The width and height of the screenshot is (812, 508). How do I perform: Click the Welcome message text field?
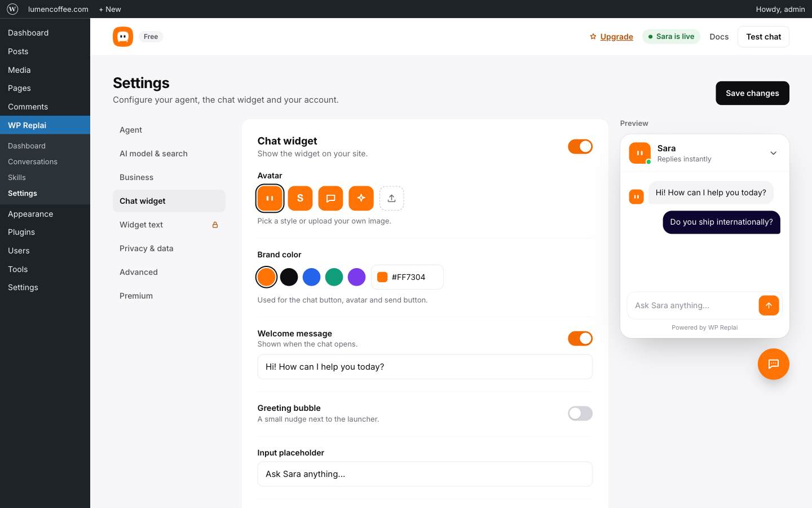tap(425, 367)
